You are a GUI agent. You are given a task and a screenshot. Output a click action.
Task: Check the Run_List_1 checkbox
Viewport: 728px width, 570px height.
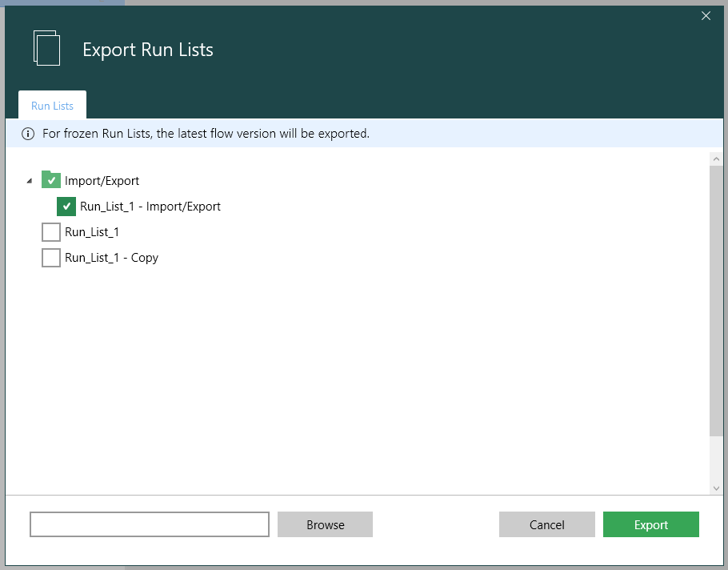[50, 231]
